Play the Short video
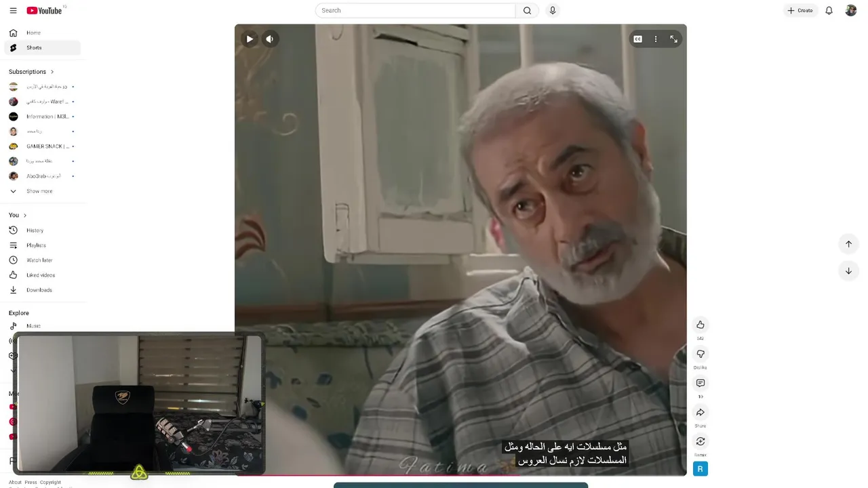The width and height of the screenshot is (868, 488). pyautogui.click(x=250, y=39)
